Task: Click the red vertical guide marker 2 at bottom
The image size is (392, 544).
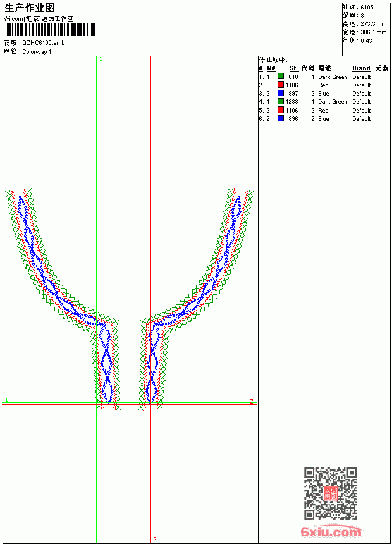Action: tap(155, 539)
